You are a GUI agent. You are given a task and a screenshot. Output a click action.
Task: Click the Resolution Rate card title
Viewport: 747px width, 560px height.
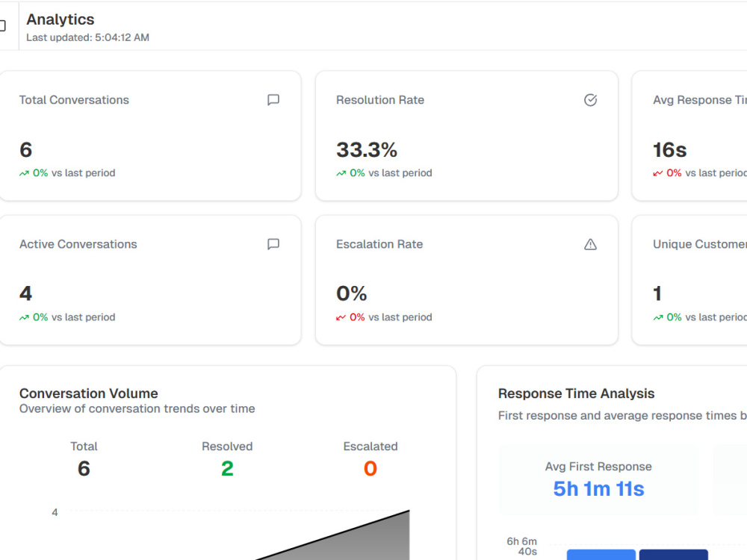380,100
